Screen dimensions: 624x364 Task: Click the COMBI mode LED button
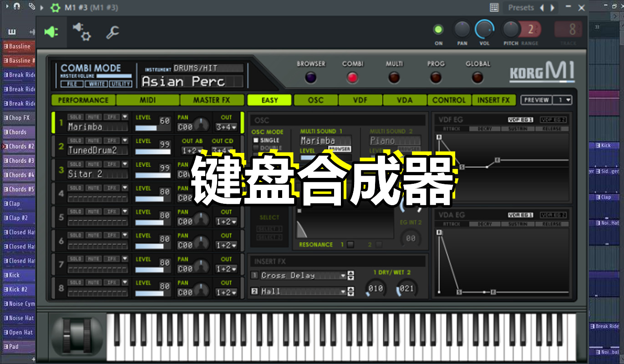coord(352,77)
